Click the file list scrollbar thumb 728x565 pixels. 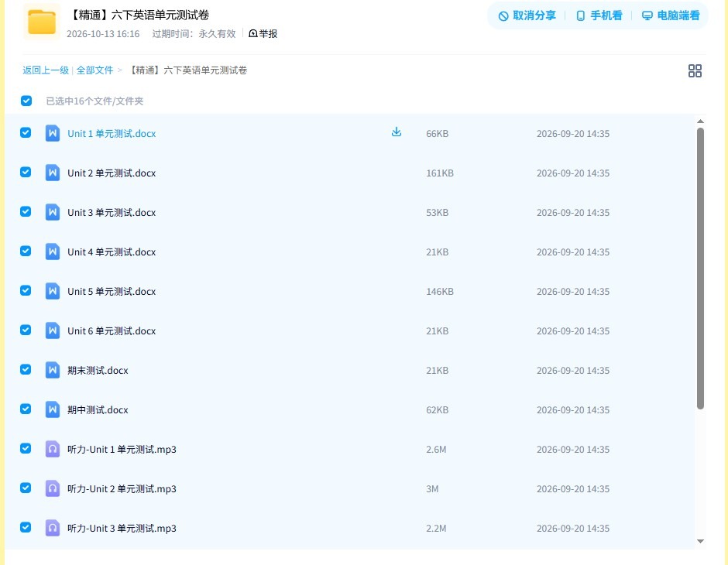click(700, 269)
